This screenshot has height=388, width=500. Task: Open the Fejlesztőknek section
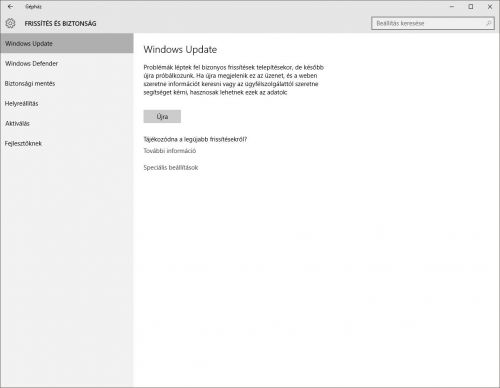tap(67, 143)
